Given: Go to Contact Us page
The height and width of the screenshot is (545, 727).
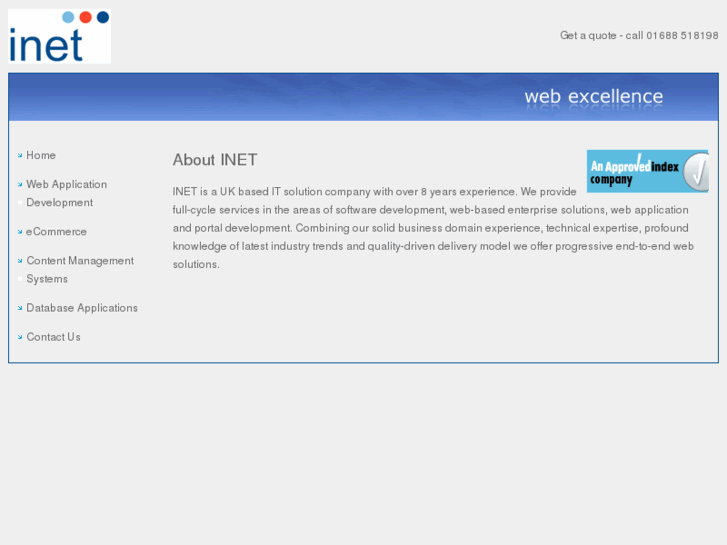Looking at the screenshot, I should pyautogui.click(x=53, y=337).
